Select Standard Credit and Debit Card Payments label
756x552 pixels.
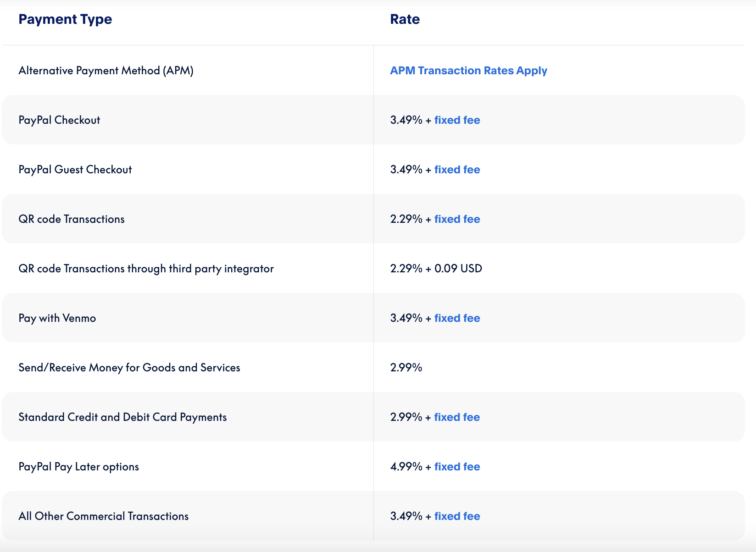[x=122, y=417]
